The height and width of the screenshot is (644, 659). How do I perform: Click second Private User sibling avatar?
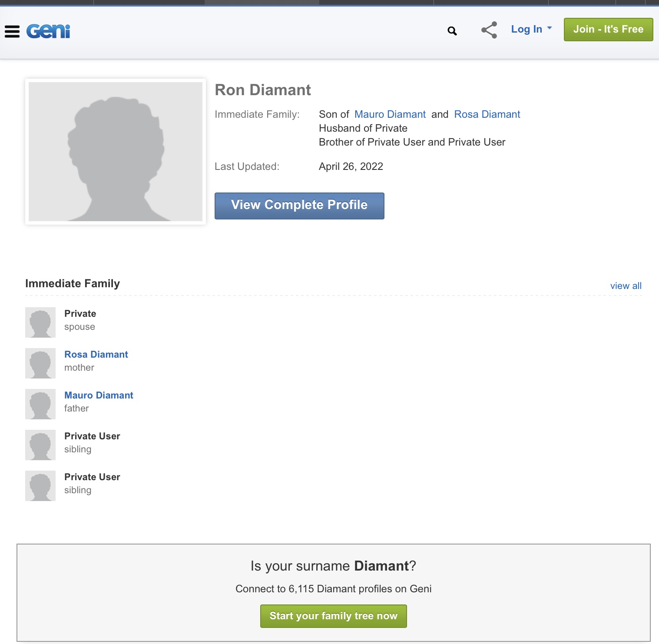pyautogui.click(x=40, y=486)
